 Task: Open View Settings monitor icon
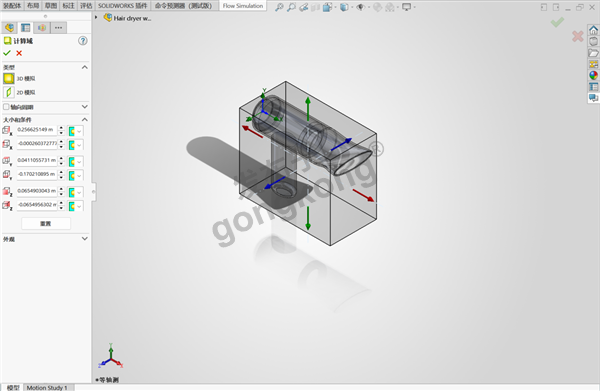pyautogui.click(x=406, y=7)
